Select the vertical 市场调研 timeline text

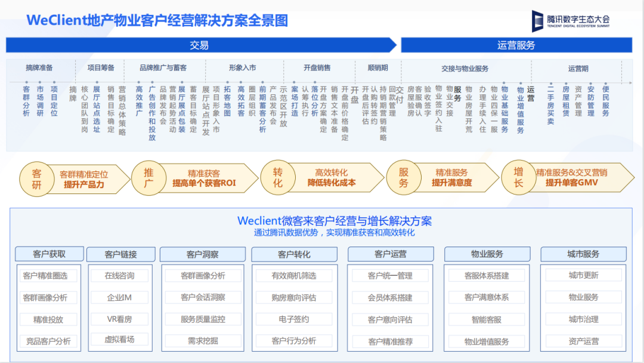point(40,101)
